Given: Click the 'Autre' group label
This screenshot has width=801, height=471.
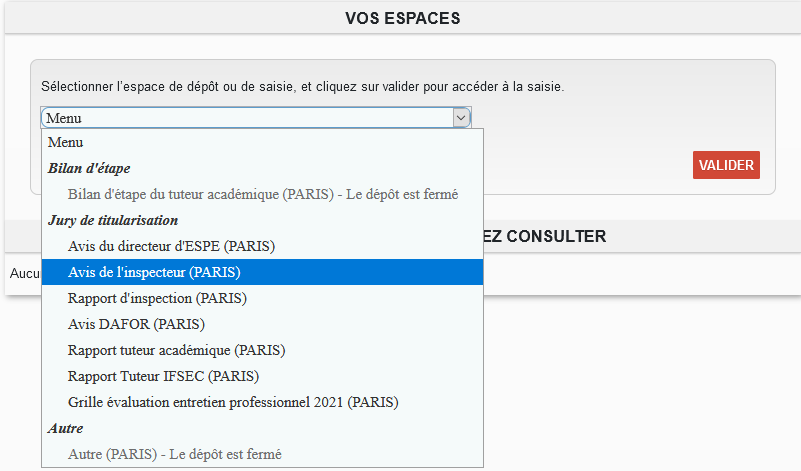Looking at the screenshot, I should coord(65,428).
